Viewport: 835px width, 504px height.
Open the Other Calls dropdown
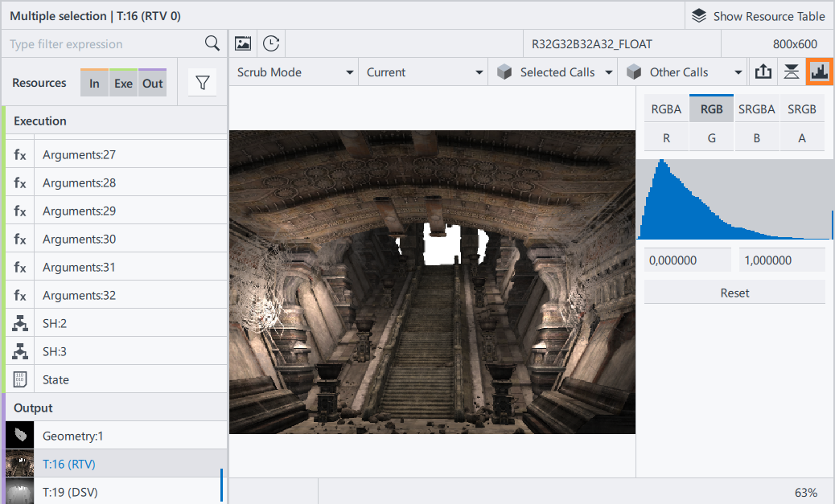pos(684,72)
